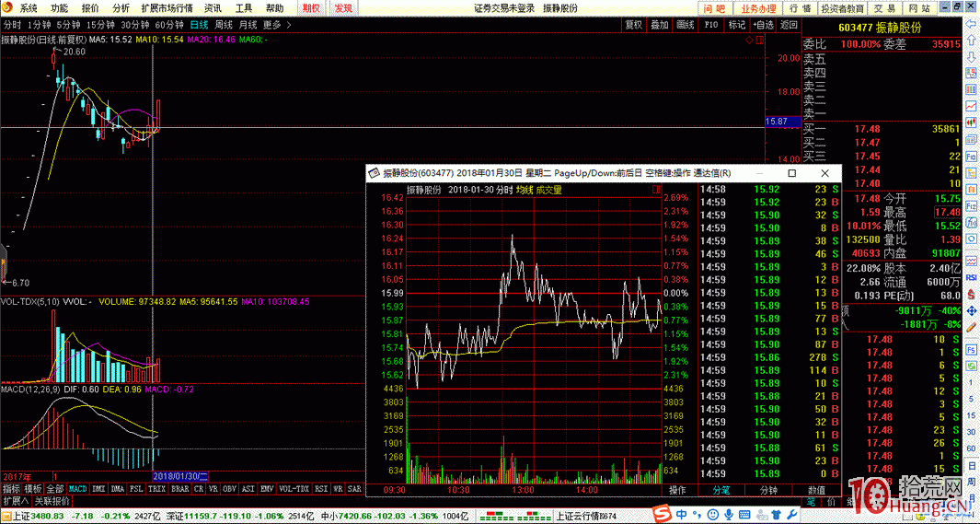Switch to 5分钟 period tab
This screenshot has width=980, height=524.
68,25
